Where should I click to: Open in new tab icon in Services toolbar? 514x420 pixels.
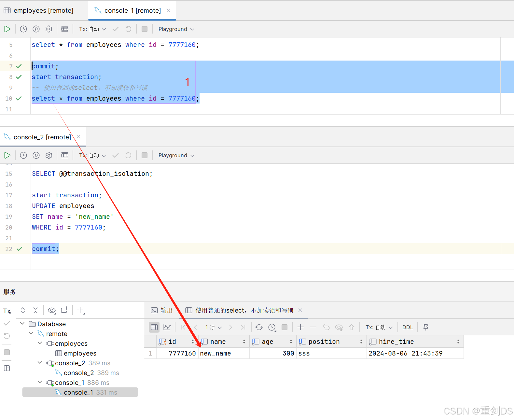coord(64,310)
